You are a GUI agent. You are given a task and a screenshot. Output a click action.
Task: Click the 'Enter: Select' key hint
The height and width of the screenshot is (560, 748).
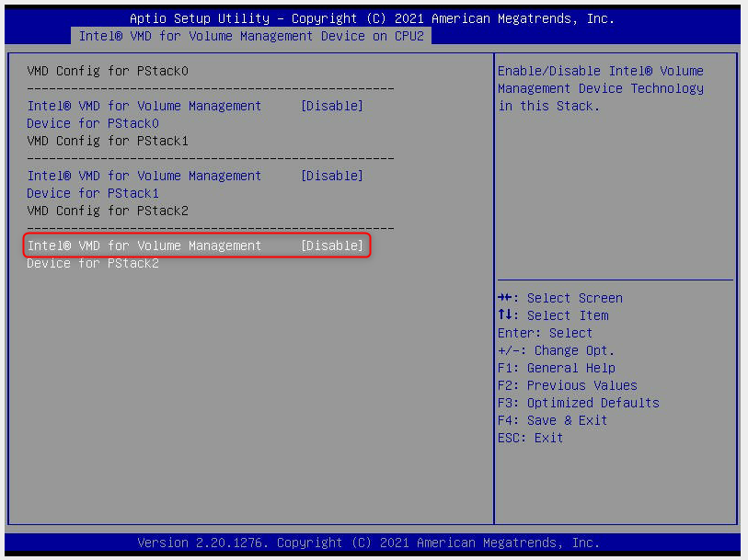tap(545, 333)
